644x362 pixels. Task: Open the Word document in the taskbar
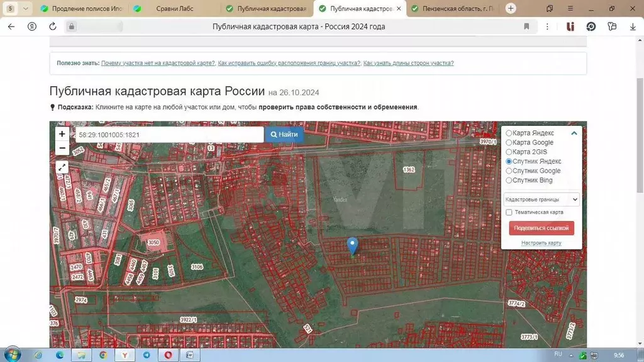[190, 355]
